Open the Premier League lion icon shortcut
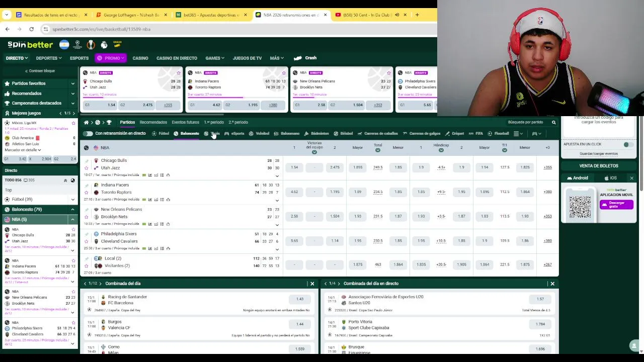The width and height of the screenshot is (644, 362). (104, 45)
